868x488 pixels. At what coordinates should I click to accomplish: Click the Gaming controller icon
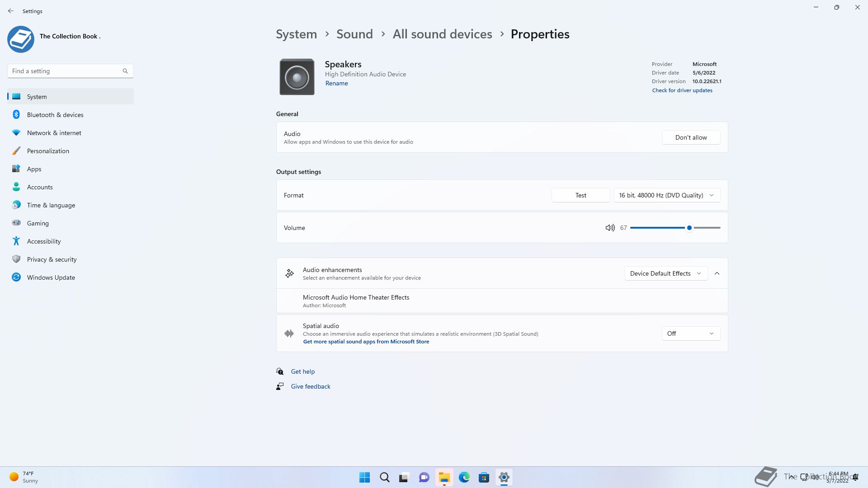(16, 223)
